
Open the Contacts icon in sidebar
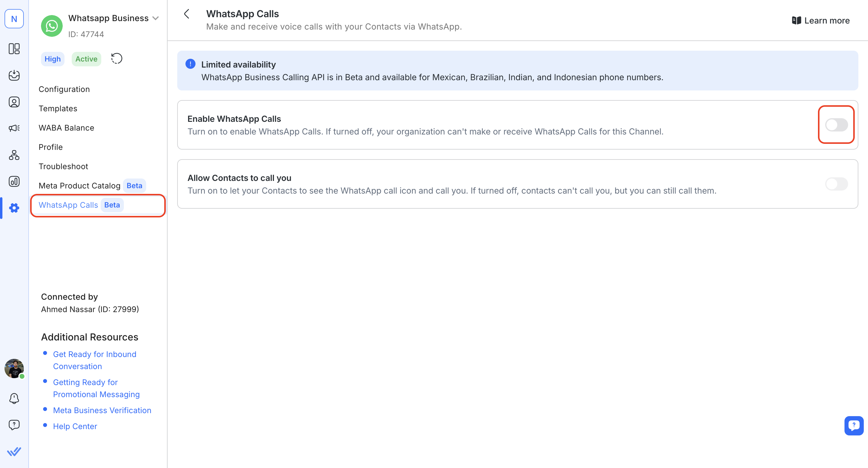(x=14, y=102)
